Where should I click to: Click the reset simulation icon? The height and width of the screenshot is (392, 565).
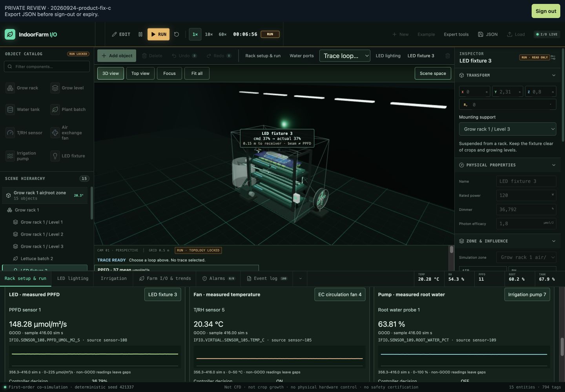point(177,34)
